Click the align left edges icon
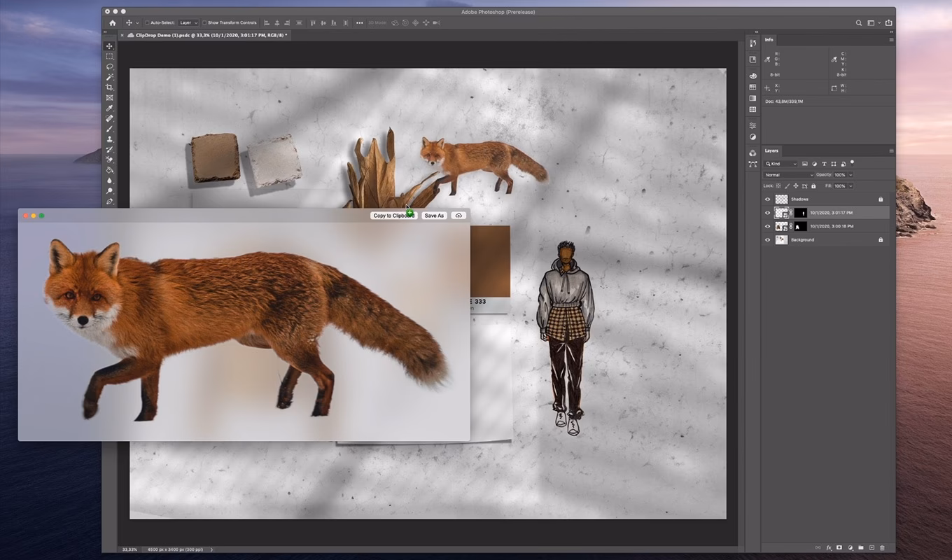Image resolution: width=952 pixels, height=560 pixels. pos(267,23)
